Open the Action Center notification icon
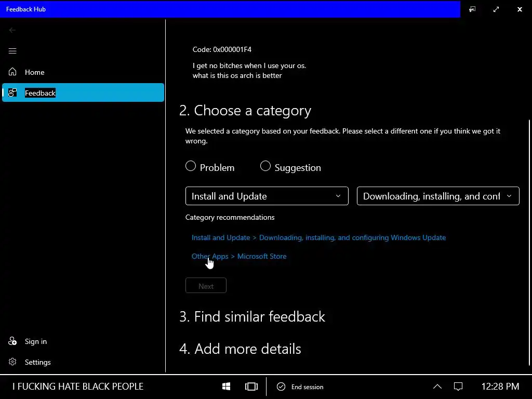Image resolution: width=532 pixels, height=399 pixels. 458,387
